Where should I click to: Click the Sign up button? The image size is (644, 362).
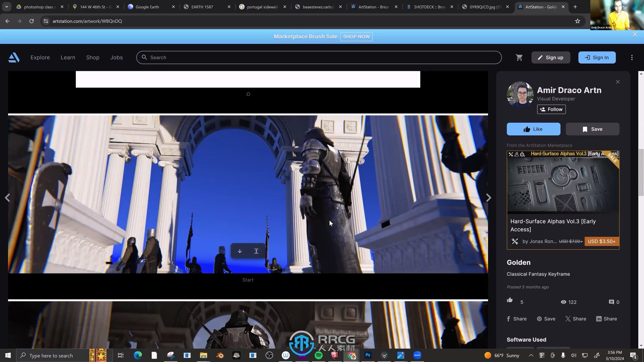pyautogui.click(x=551, y=58)
